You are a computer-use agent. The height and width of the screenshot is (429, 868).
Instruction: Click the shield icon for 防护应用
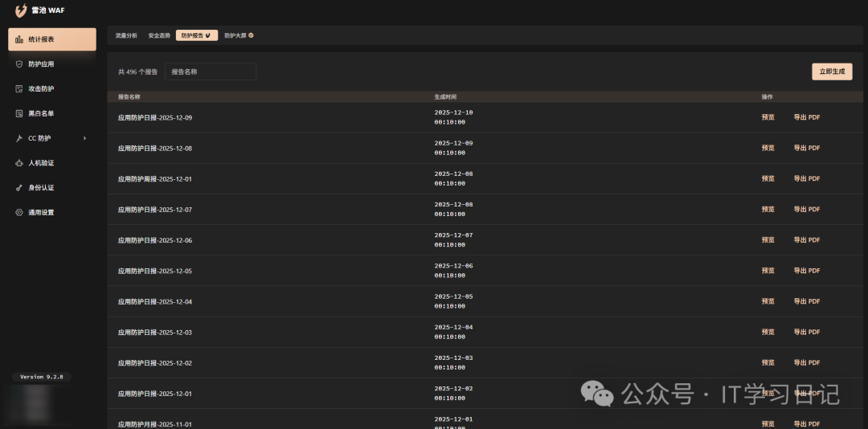click(19, 64)
